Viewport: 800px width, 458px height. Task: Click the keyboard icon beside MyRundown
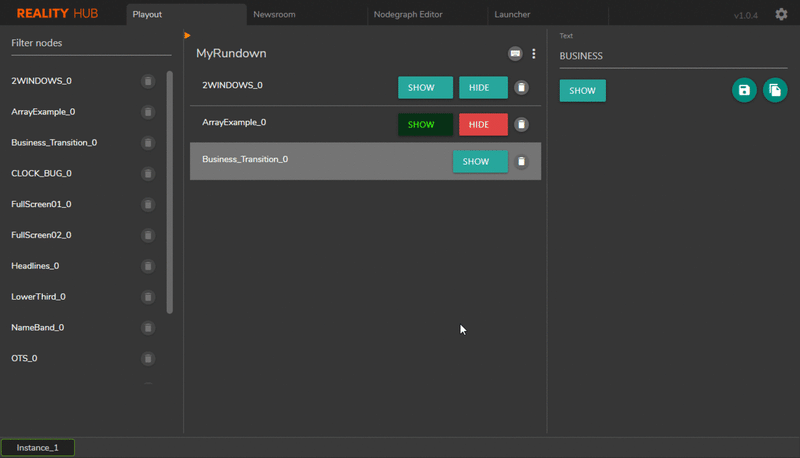click(515, 54)
